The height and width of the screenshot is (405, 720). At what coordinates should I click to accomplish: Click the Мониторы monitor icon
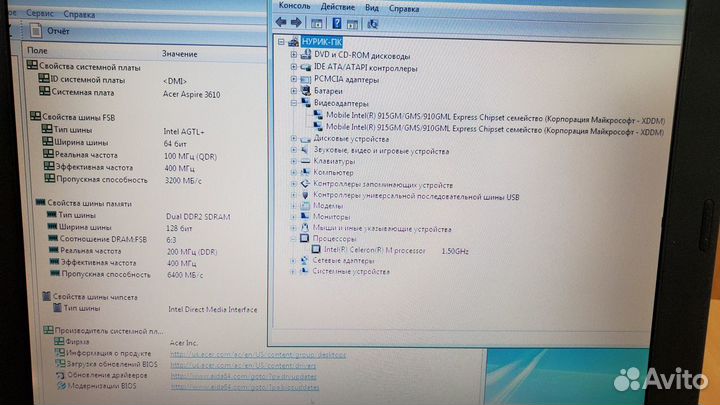click(x=305, y=216)
